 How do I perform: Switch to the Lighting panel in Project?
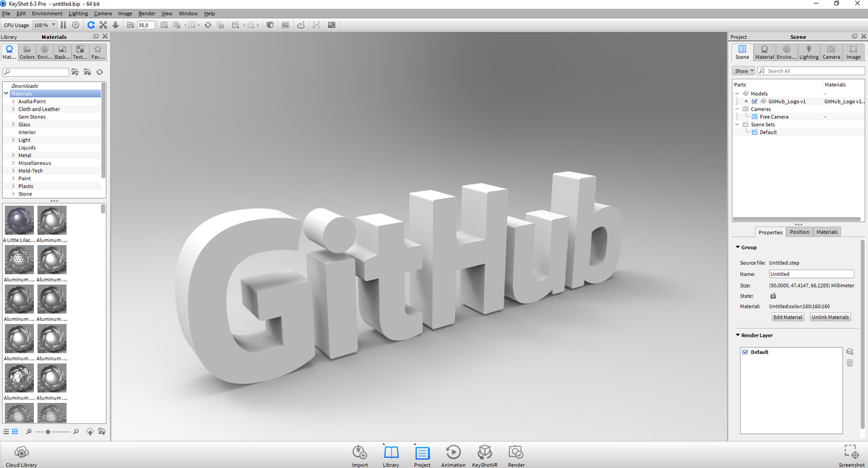click(x=808, y=51)
